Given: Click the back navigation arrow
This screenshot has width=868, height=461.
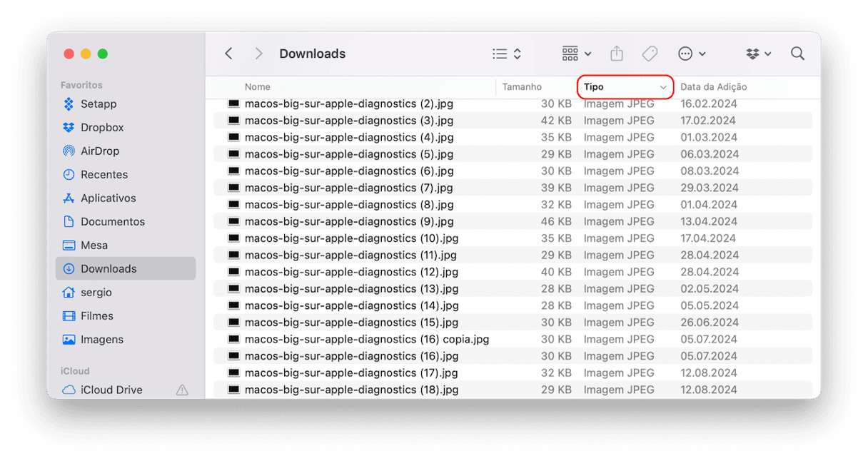Looking at the screenshot, I should click(x=228, y=54).
